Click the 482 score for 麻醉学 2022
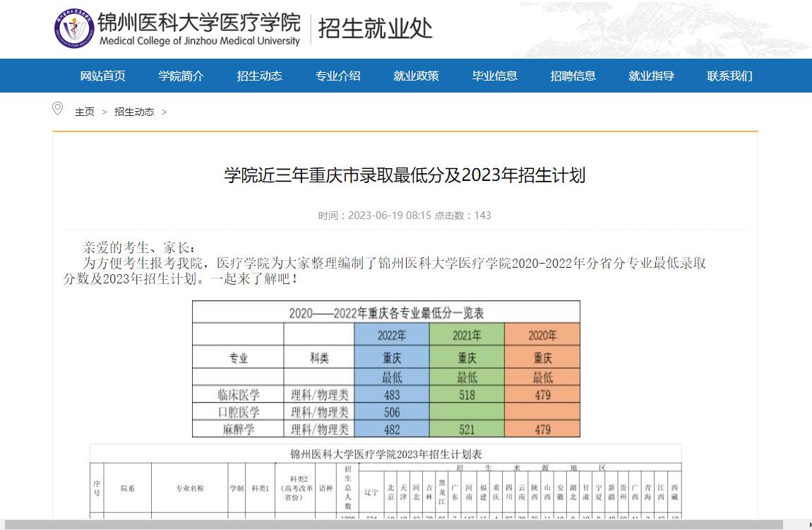Screen dimensions: 812x530 [x=391, y=430]
